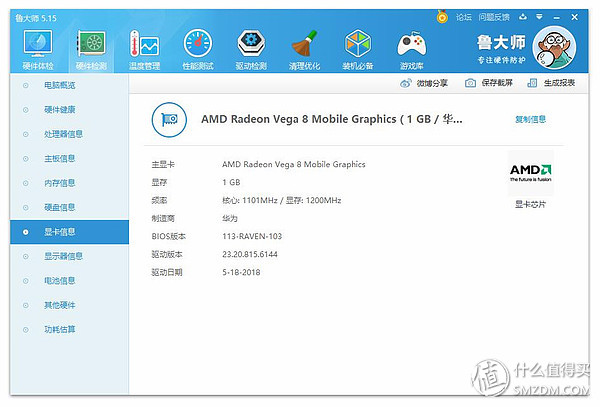Select the 硬件检测 hardware detection icon

pyautogui.click(x=91, y=49)
